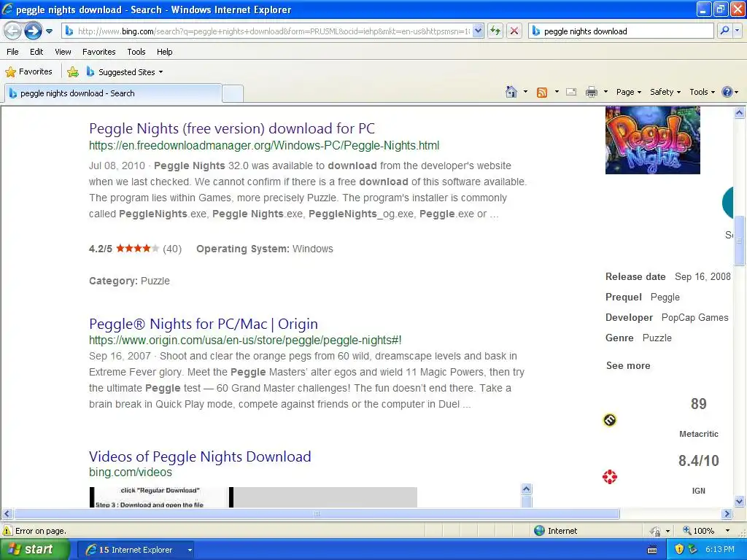Screen dimensions: 747x560
Task: Click the Read Mail envelope icon
Action: (571, 92)
